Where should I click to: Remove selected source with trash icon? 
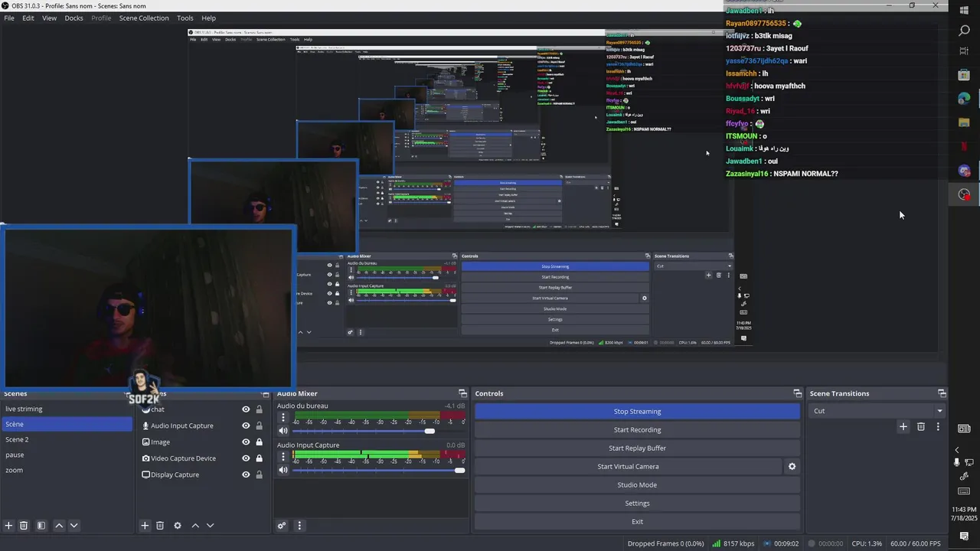[160, 526]
